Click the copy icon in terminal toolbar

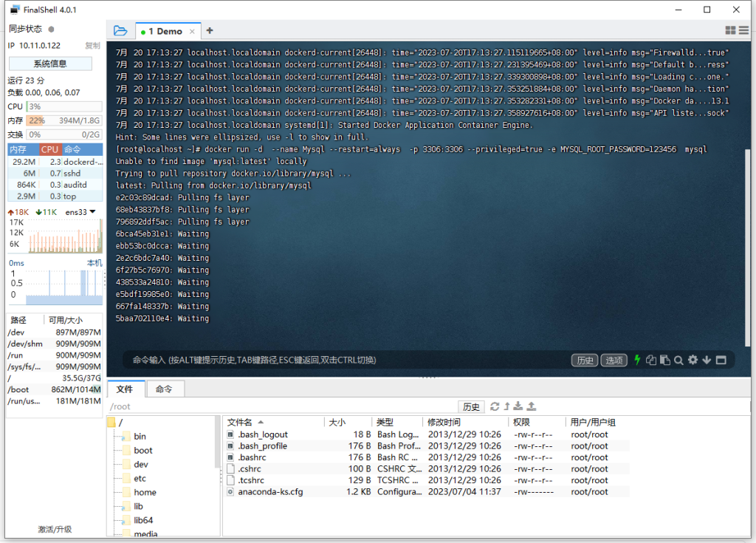pos(651,360)
